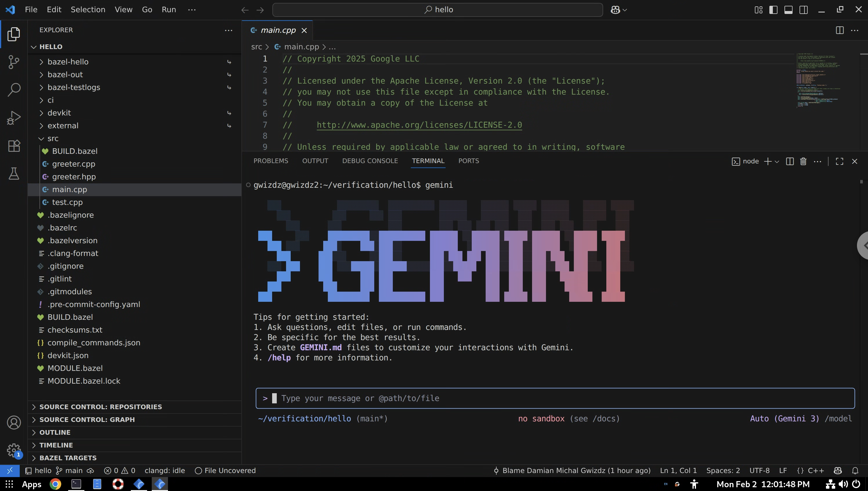Toggle Secondary Side Bar visibility
This screenshot has width=868, height=491.
pos(804,10)
